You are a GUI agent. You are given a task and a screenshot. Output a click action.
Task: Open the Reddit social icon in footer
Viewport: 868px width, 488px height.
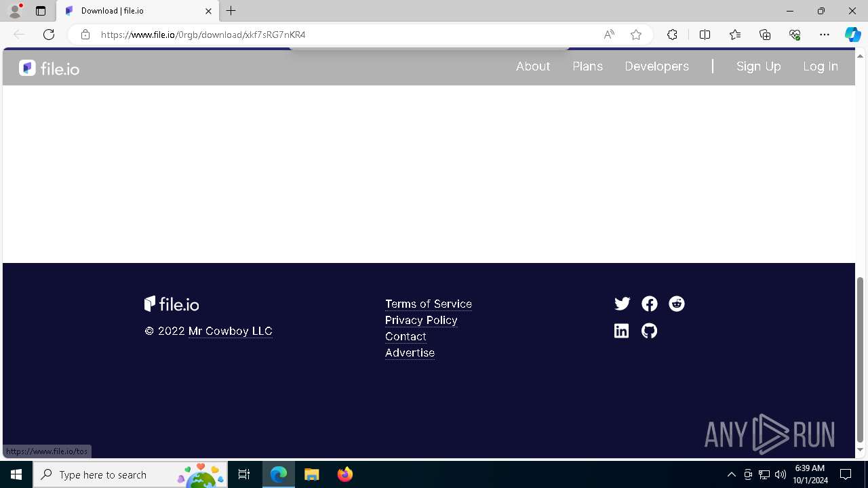pyautogui.click(x=677, y=304)
